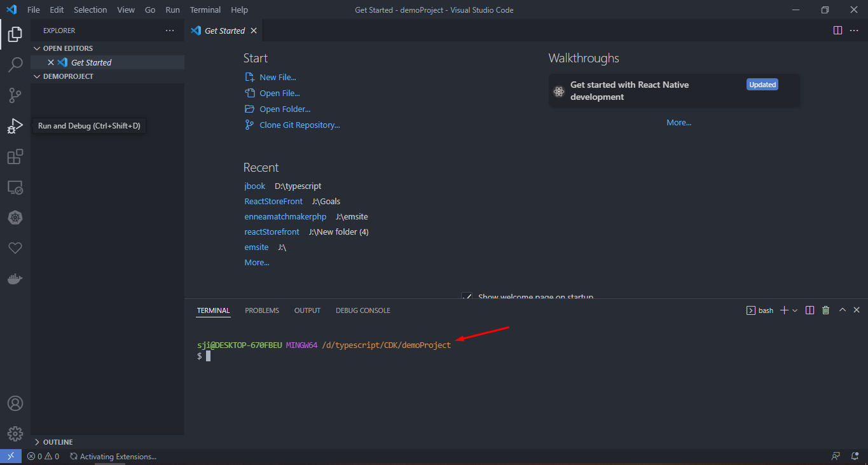Toggle the Show welcome page on startup checkbox

tap(467, 296)
